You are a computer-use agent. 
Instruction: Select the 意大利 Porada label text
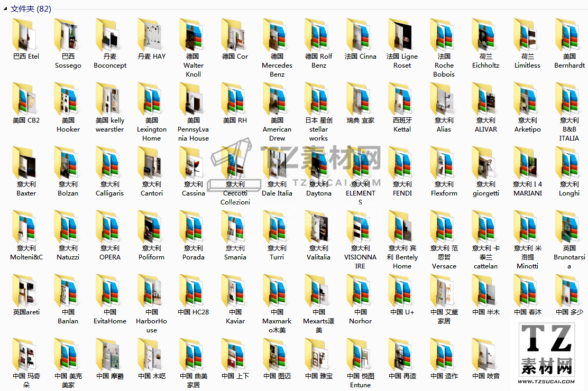[193, 253]
